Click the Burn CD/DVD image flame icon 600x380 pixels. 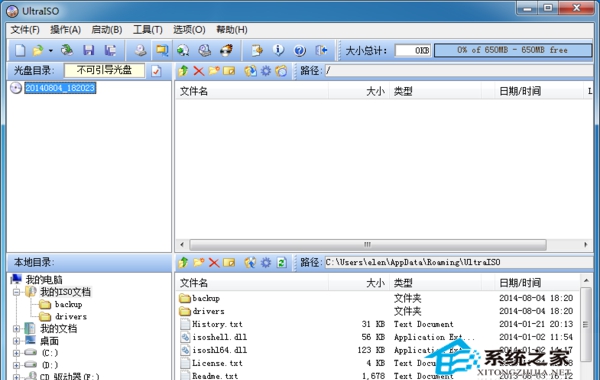click(227, 50)
